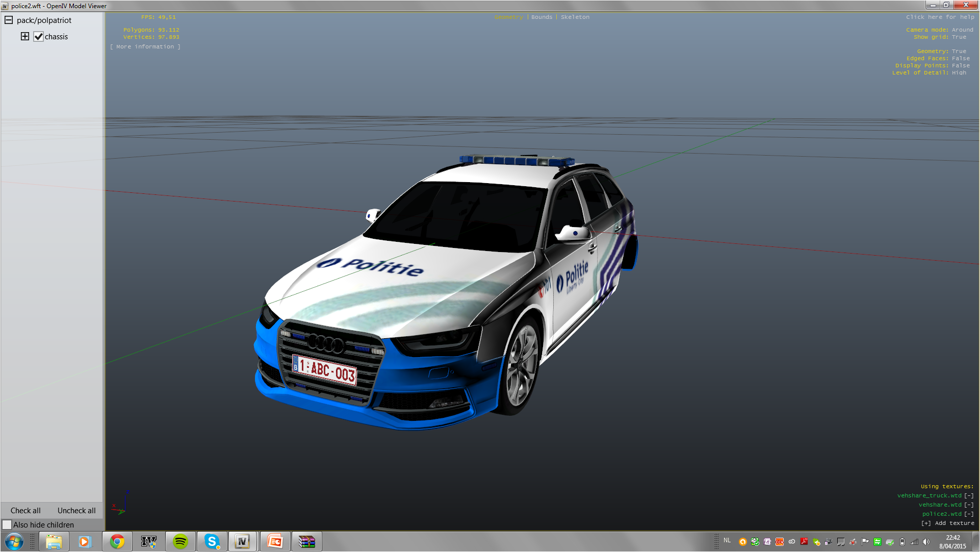Remove vehshare_truck.wtd texture with [-]

pyautogui.click(x=969, y=496)
